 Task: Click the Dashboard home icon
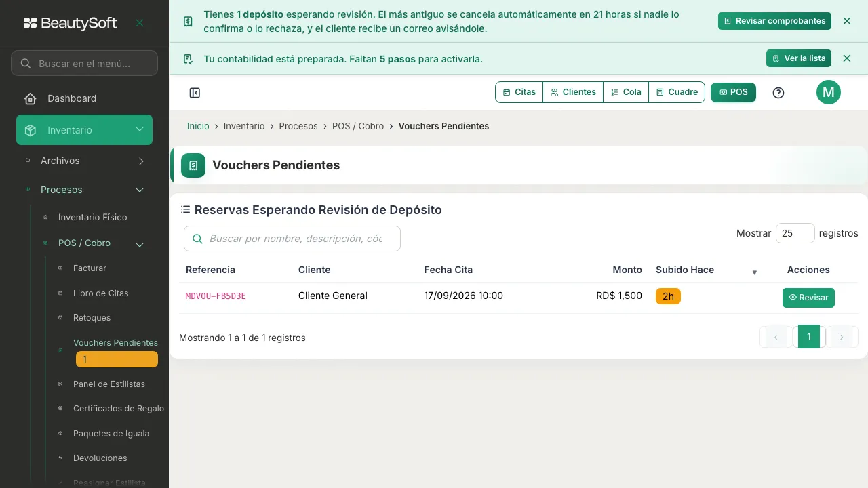click(31, 98)
